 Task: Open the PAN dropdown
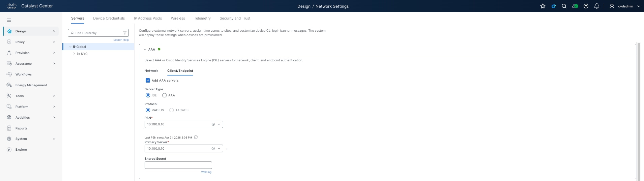pos(219,124)
